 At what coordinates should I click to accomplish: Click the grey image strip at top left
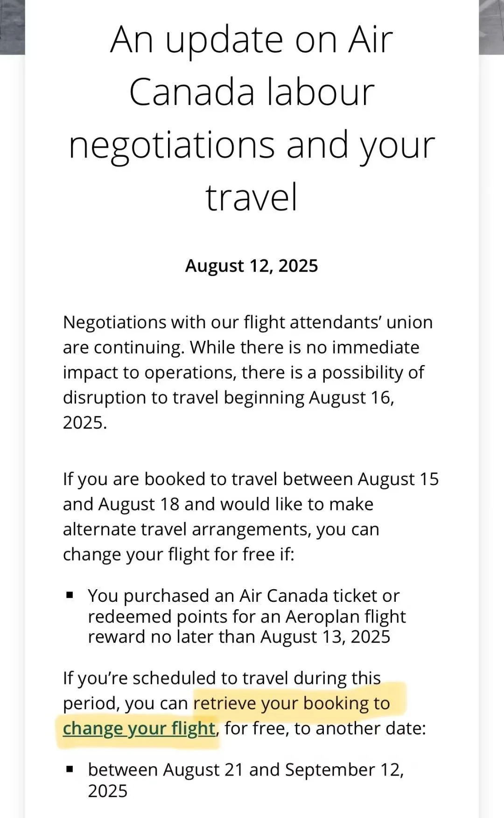[12, 27]
